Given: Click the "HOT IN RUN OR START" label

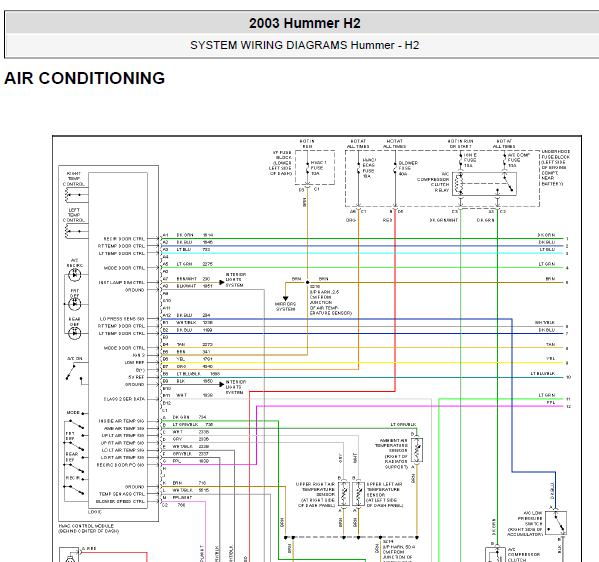Looking at the screenshot, I should [x=460, y=144].
